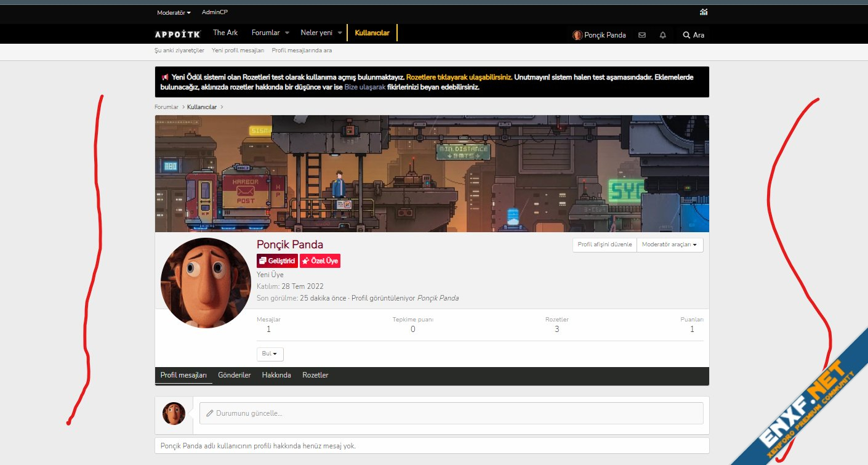Open the statistics chart icon in top bar
The height and width of the screenshot is (465, 868).
[704, 12]
